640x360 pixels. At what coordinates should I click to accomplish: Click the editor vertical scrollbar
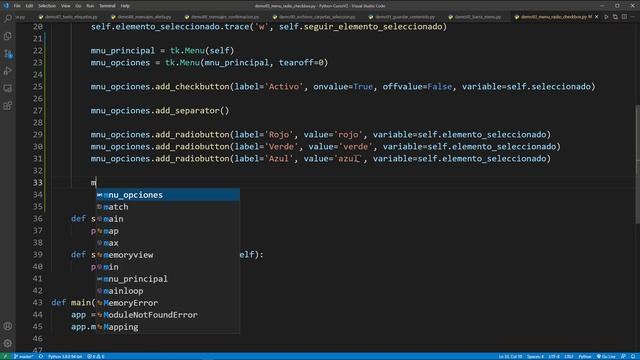tap(637, 164)
